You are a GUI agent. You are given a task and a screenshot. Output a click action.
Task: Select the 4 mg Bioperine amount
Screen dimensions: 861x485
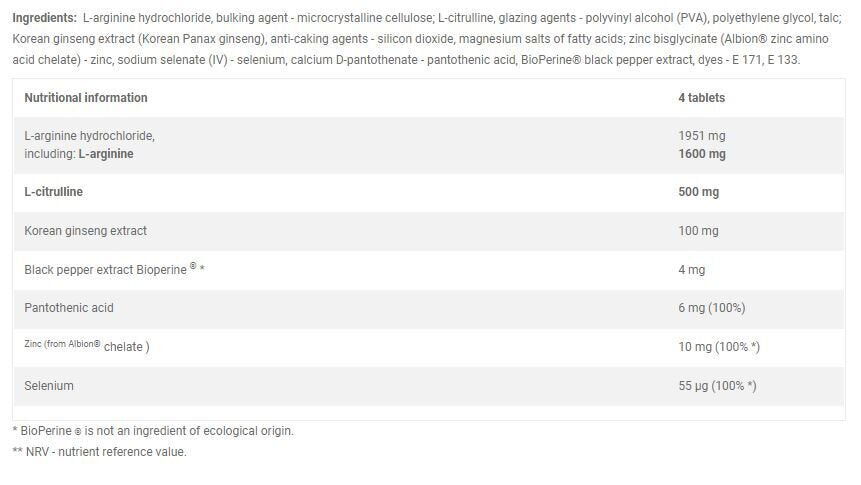(691, 270)
